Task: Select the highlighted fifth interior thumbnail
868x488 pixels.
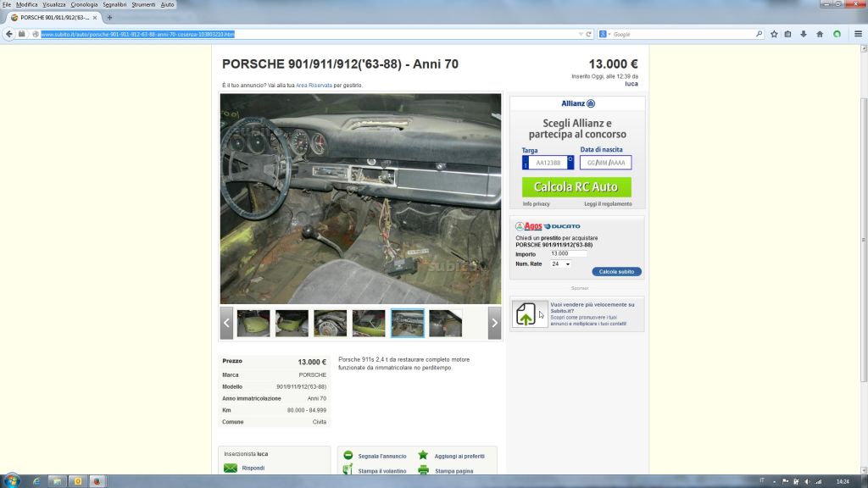Action: tap(408, 323)
